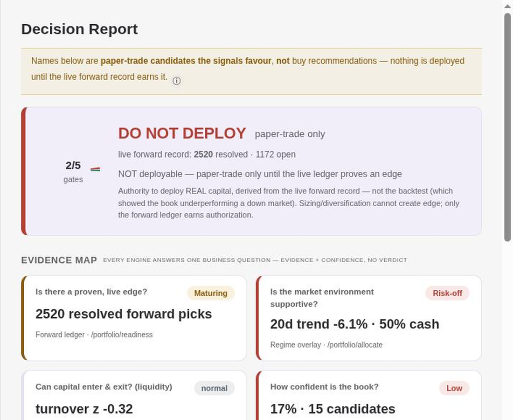This screenshot has height=420, width=513.
Task: Click 'live forward record: 2520 resolved' text
Action: (183, 154)
